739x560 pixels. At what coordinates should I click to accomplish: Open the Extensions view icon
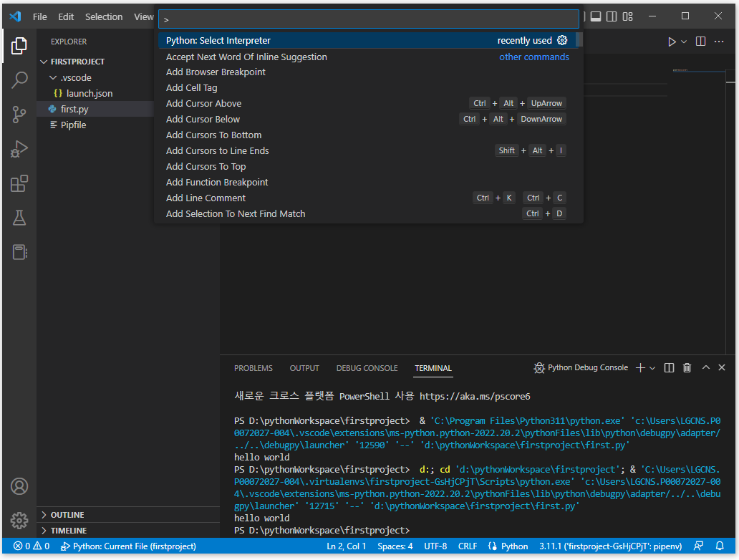19,183
